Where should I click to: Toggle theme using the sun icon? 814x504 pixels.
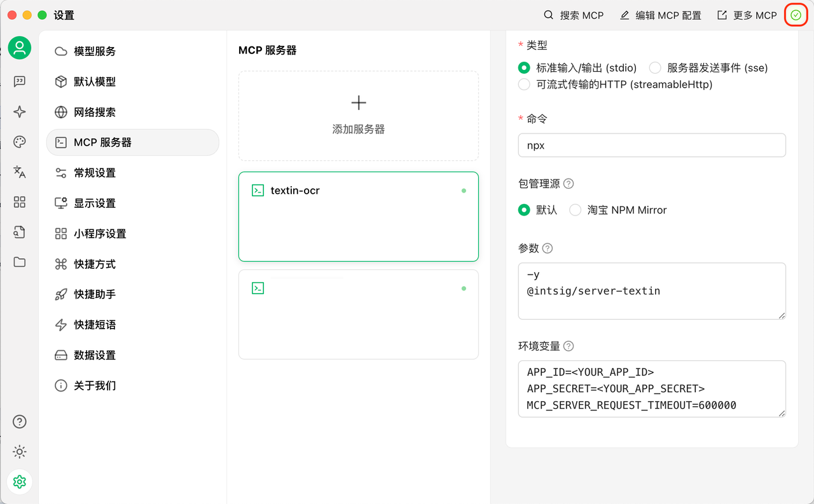coord(19,452)
